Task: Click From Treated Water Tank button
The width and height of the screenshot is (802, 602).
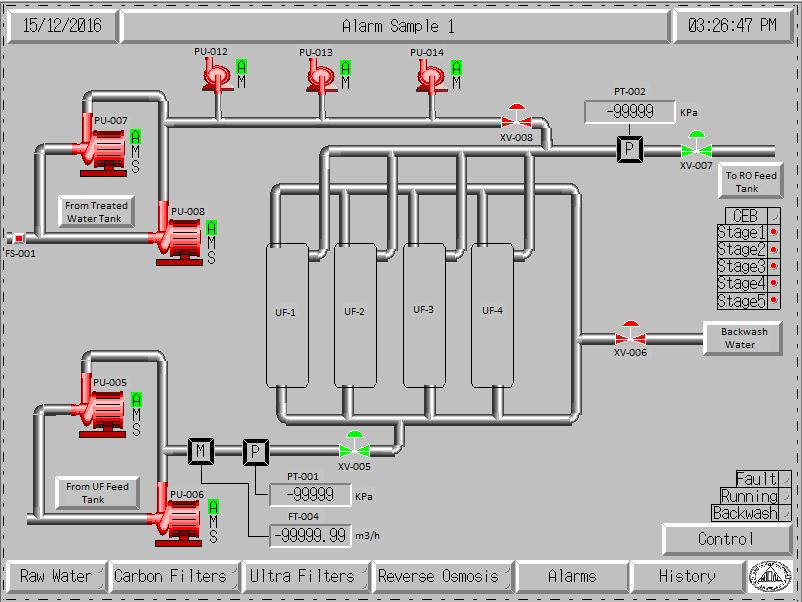Action: [97, 211]
